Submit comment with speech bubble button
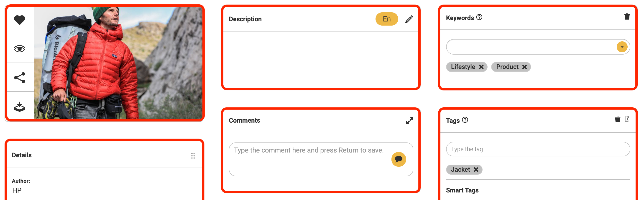This screenshot has height=200, width=644. pos(399,159)
